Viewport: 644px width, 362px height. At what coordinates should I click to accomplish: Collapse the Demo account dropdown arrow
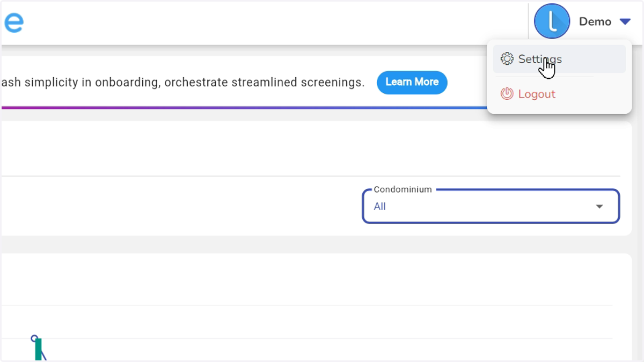(625, 21)
